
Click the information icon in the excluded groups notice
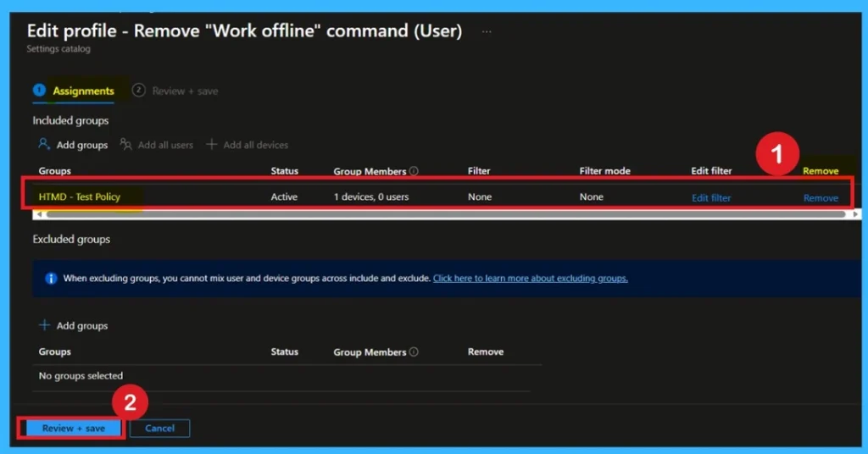point(51,278)
